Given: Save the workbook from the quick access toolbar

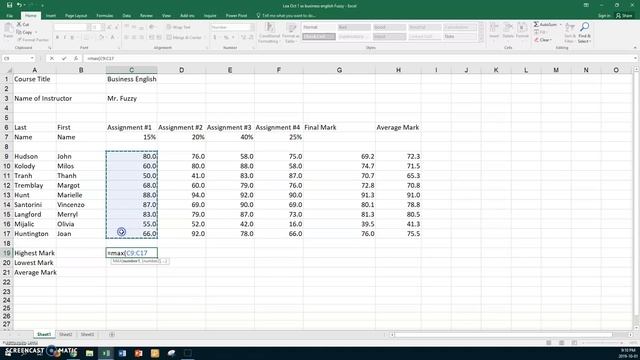Looking at the screenshot, I should point(9,5).
